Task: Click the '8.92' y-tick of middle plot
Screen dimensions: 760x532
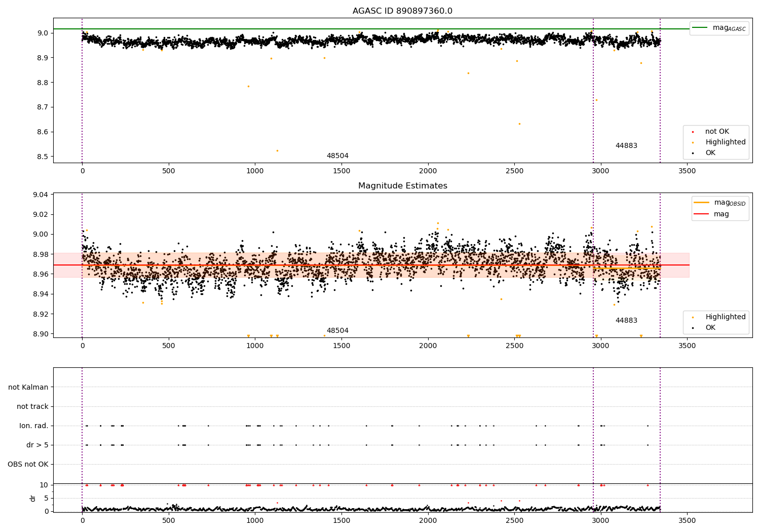Action: (x=41, y=315)
